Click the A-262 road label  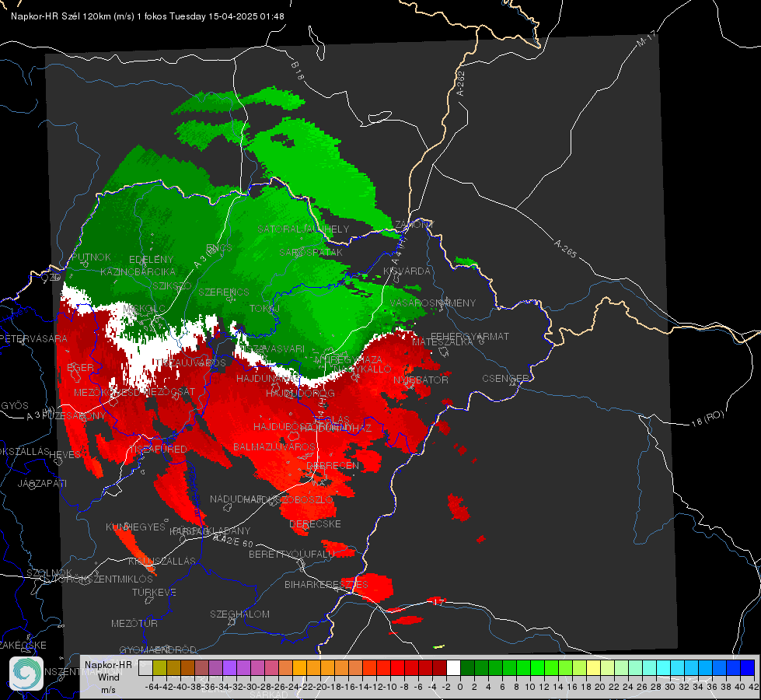click(461, 83)
